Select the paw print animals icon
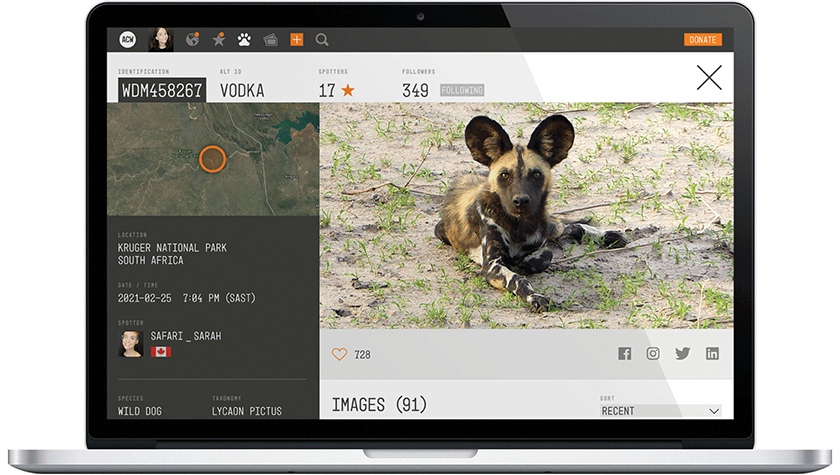This screenshot has height=475, width=840. coord(244,39)
